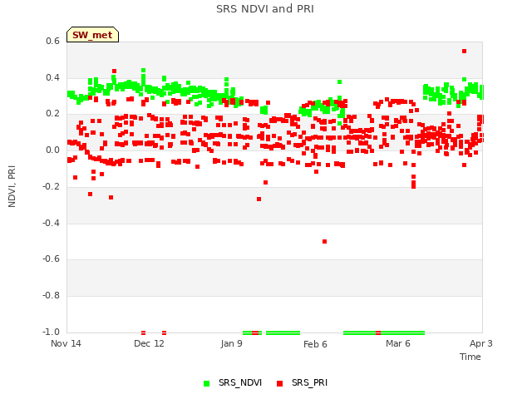Click the red PRI outlier point near -0.5

[325, 242]
